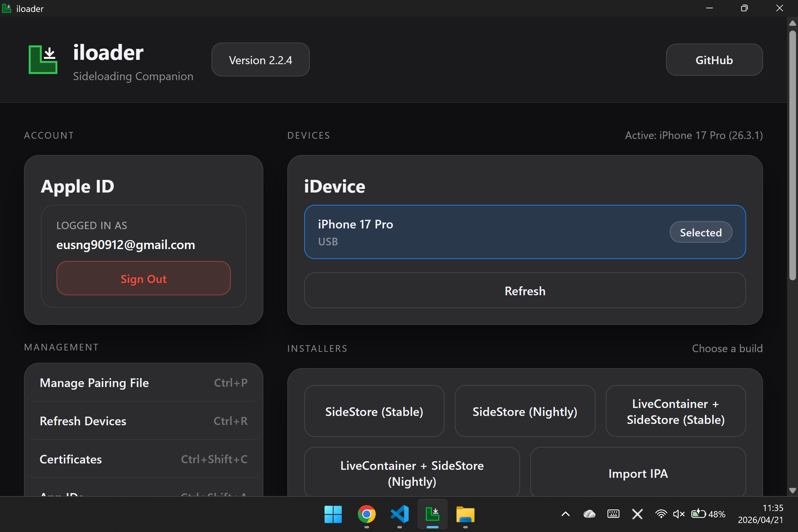Open File Explorer from the taskbar

pos(465,514)
